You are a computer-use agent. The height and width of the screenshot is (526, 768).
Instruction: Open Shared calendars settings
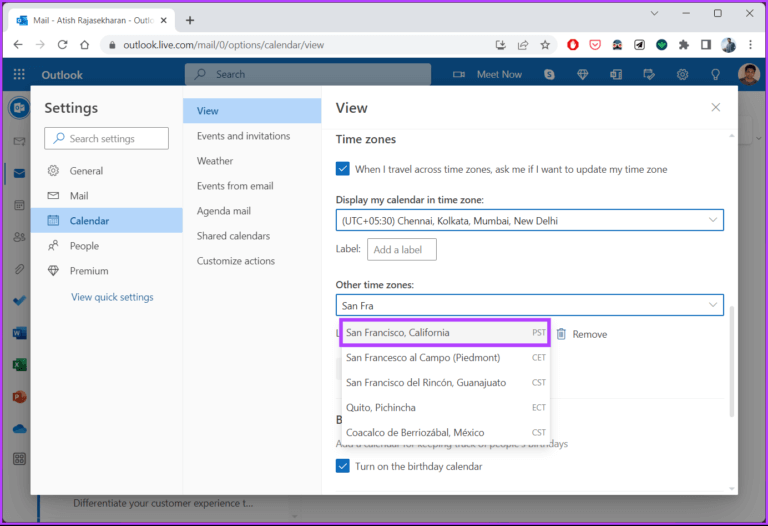(252, 236)
